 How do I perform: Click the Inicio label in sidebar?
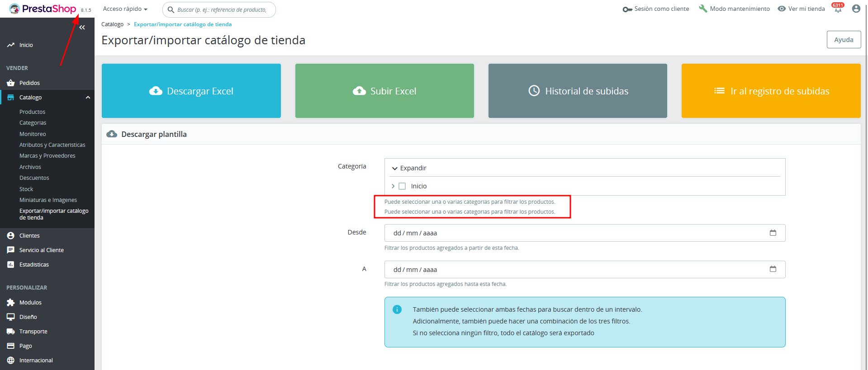26,45
